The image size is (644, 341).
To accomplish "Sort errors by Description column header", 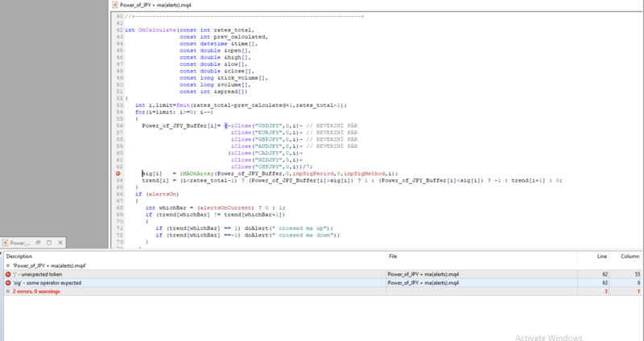I will tap(20, 257).
